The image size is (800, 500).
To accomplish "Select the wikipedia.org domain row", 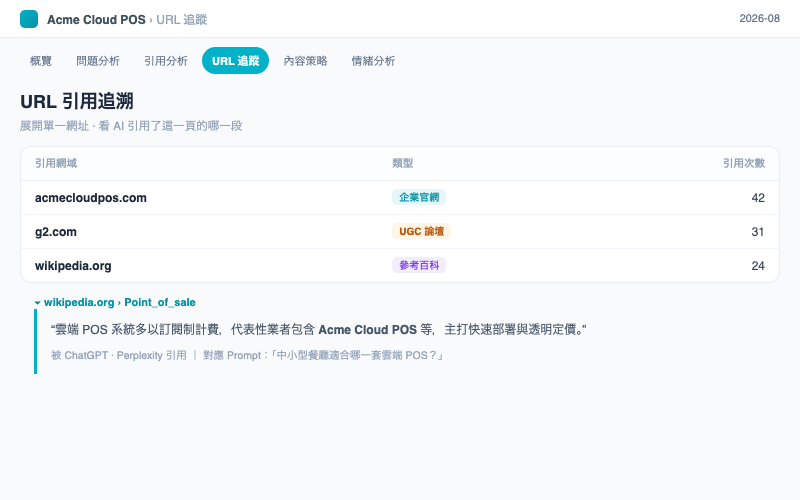I will pyautogui.click(x=400, y=266).
